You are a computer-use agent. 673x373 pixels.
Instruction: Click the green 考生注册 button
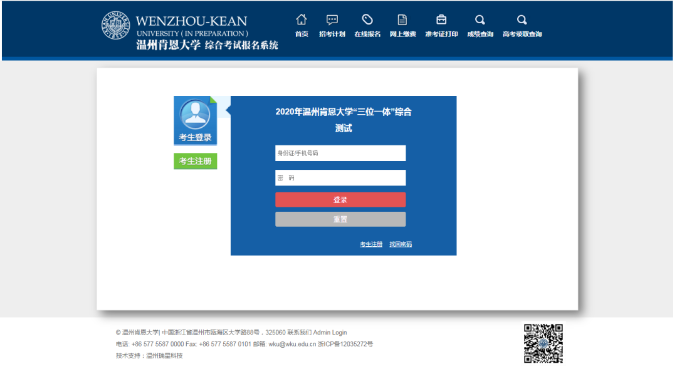[195, 161]
